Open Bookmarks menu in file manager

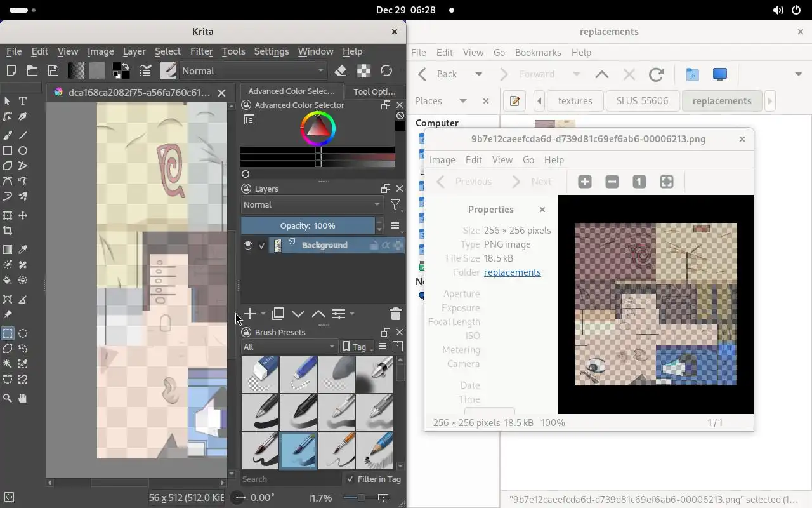[x=538, y=53]
